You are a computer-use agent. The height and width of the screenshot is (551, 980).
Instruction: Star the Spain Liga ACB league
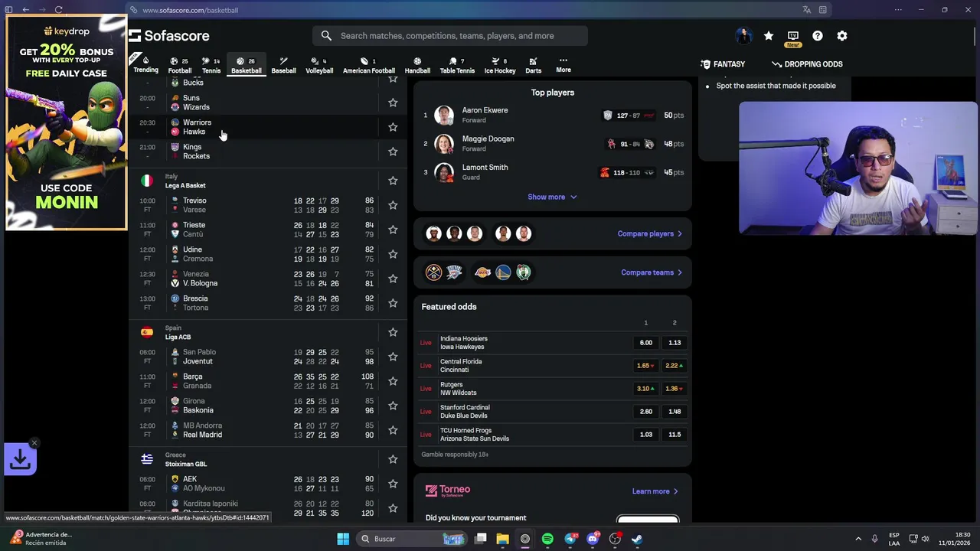click(x=393, y=332)
